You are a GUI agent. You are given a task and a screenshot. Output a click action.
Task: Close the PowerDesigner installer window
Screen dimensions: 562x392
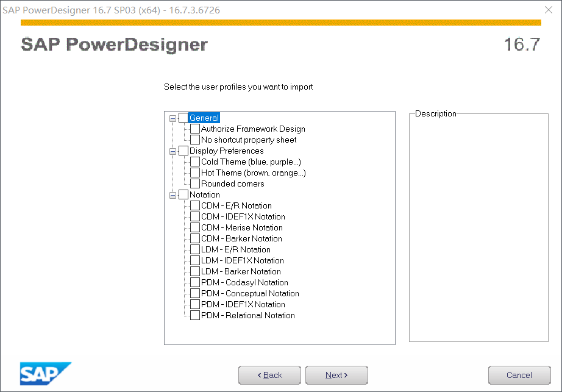point(549,10)
